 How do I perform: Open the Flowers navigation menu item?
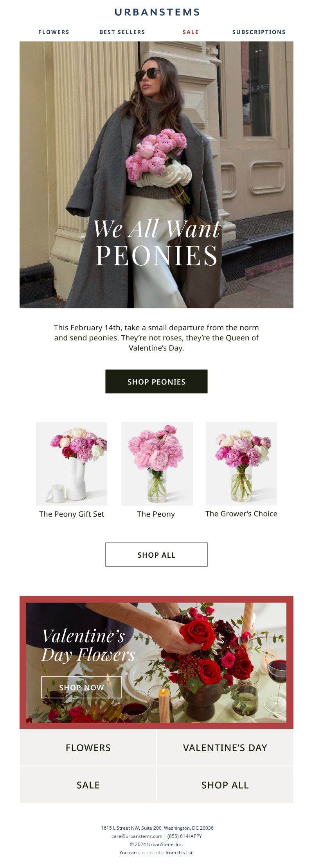(54, 32)
